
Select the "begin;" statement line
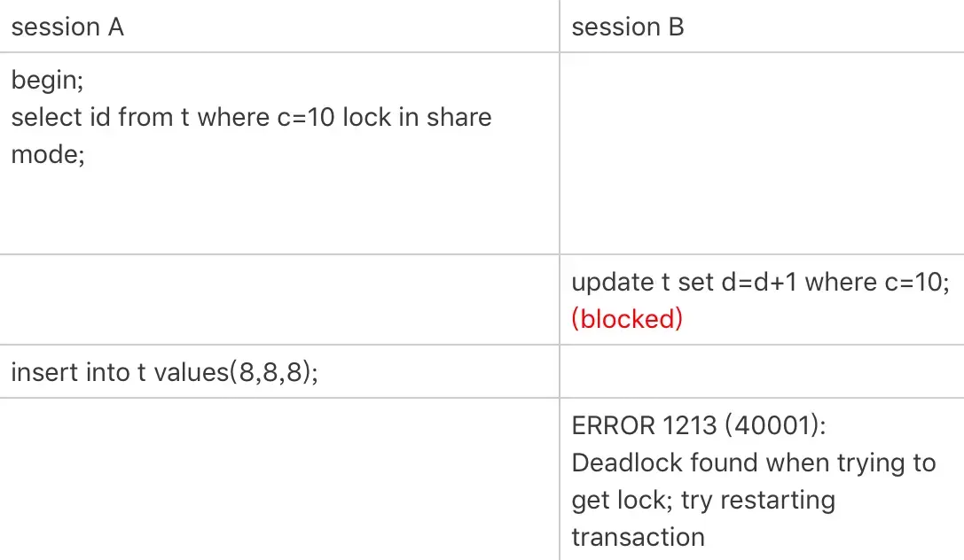pos(47,81)
